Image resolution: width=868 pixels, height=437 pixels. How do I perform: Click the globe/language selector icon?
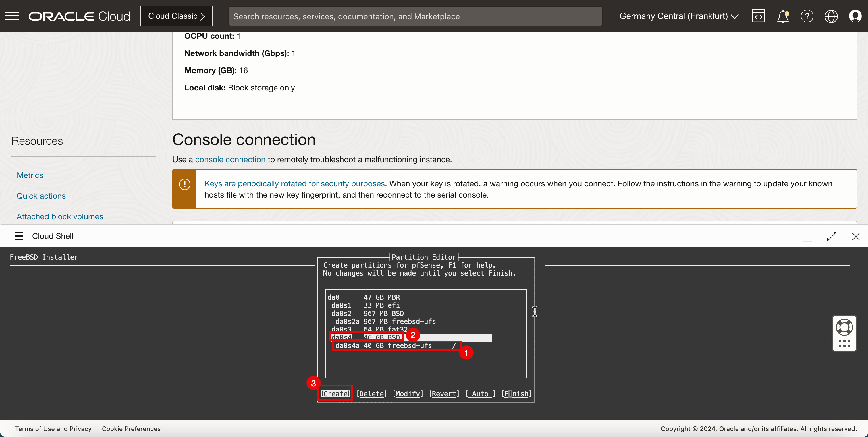point(831,16)
